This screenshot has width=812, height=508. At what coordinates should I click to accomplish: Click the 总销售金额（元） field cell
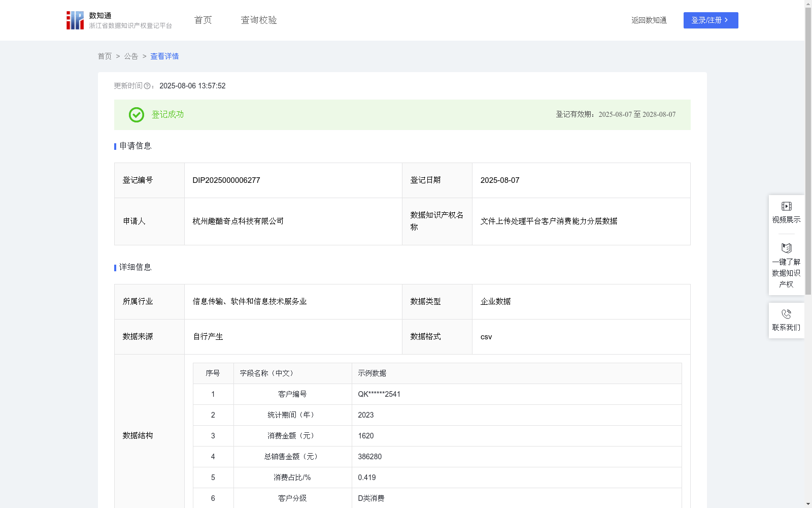point(292,457)
